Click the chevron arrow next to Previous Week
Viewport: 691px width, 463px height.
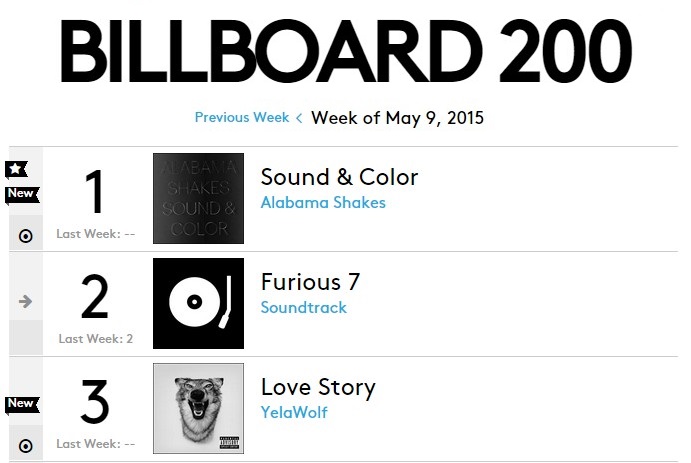[299, 118]
